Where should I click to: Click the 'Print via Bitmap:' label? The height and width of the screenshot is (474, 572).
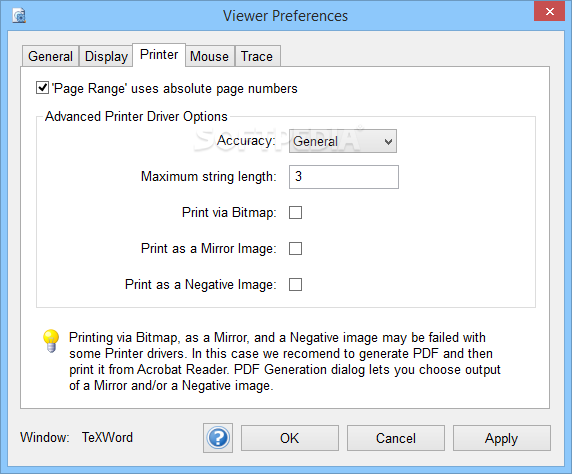(229, 212)
